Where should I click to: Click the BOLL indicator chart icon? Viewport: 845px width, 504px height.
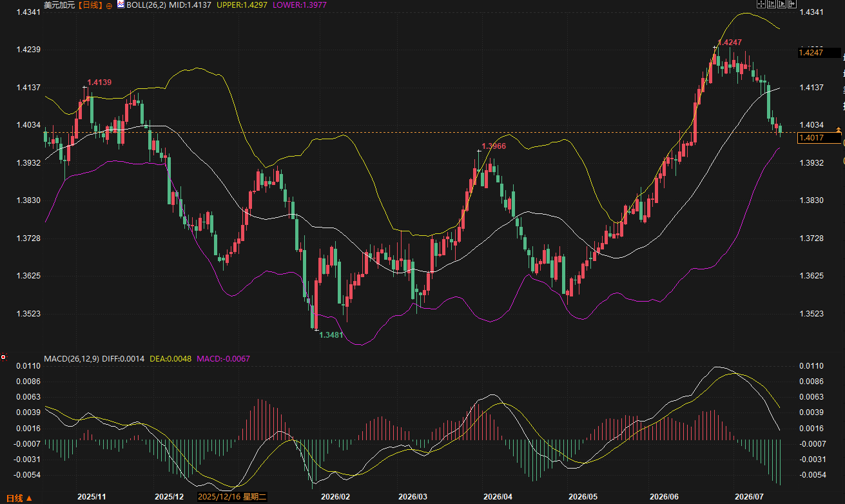[121, 5]
